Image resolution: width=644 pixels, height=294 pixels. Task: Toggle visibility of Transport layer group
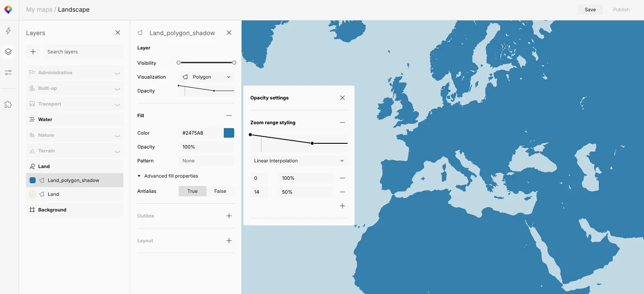pyautogui.click(x=117, y=104)
